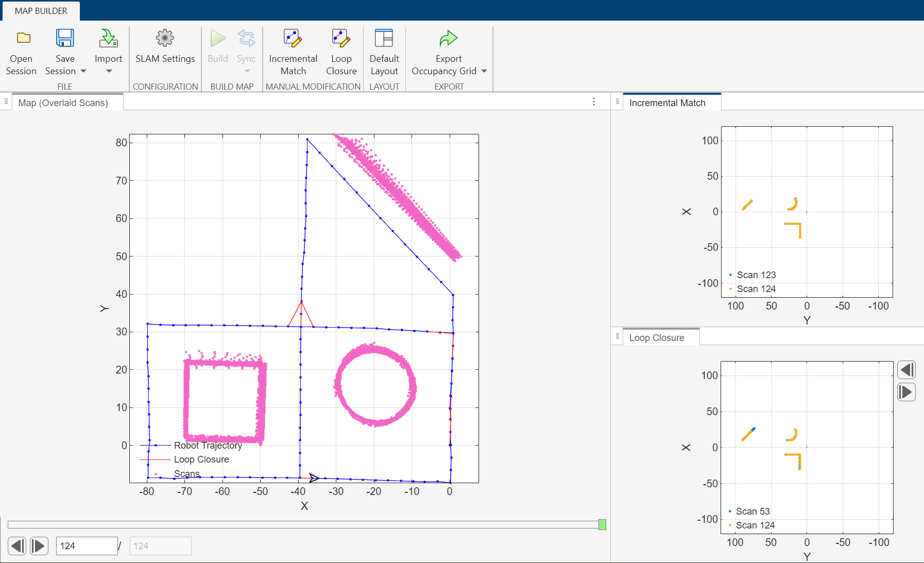
Task: Import lidar scan data
Action: [x=108, y=46]
